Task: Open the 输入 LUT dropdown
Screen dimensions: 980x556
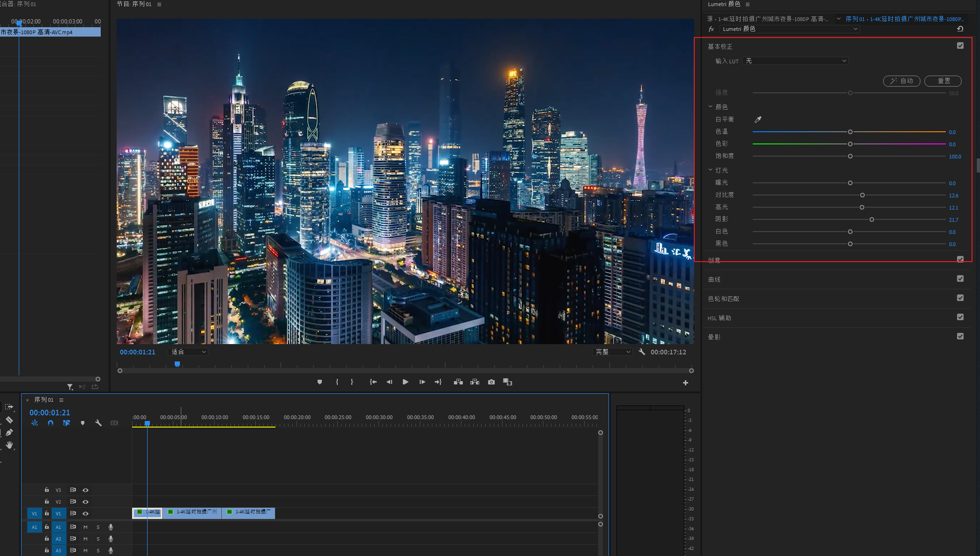Action: coord(796,61)
